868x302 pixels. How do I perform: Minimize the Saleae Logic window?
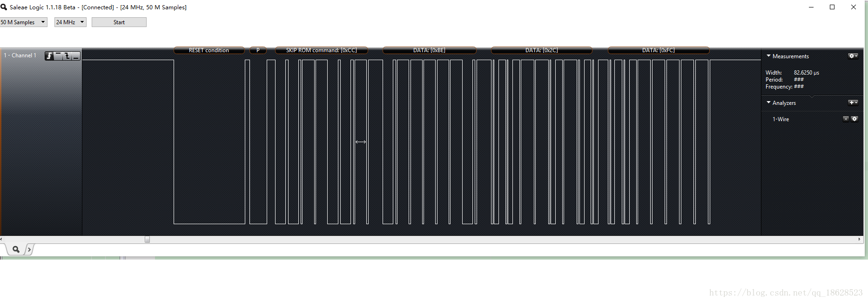click(x=811, y=7)
